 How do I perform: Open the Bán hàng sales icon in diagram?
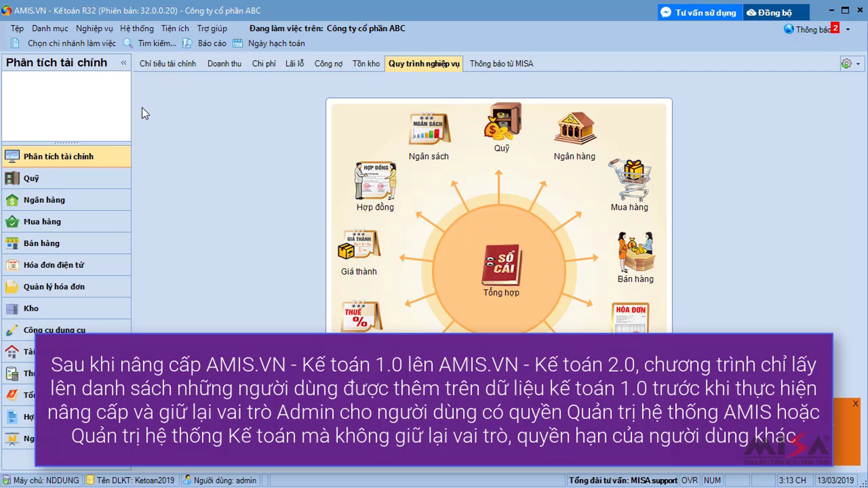click(x=636, y=252)
